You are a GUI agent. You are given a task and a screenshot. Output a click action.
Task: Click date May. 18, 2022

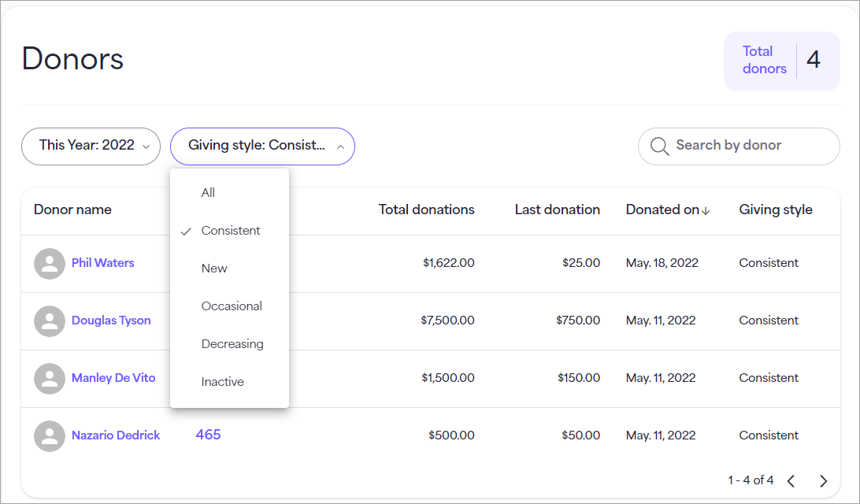click(x=662, y=263)
